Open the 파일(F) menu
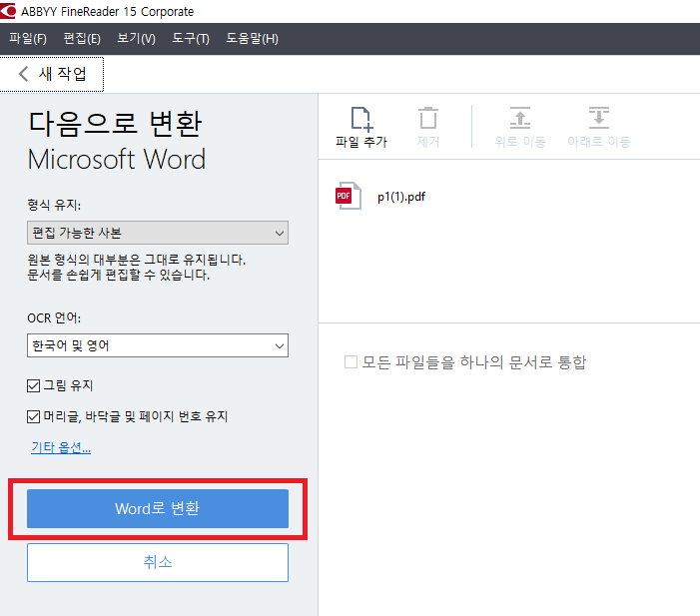The height and width of the screenshot is (616, 700). click(28, 39)
